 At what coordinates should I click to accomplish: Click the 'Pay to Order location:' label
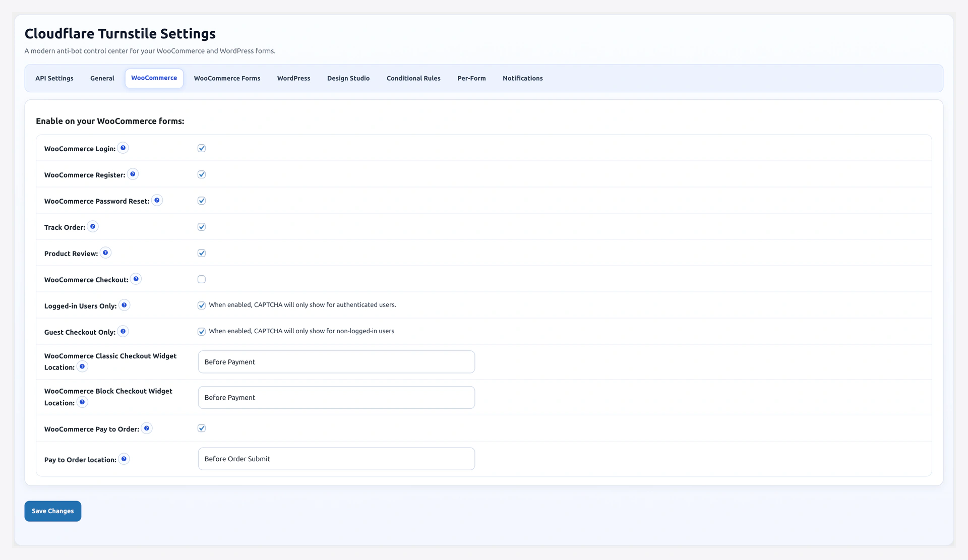tap(80, 460)
